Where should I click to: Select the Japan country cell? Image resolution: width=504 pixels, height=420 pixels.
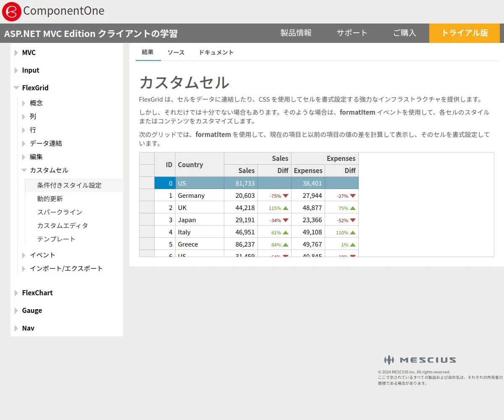click(200, 220)
